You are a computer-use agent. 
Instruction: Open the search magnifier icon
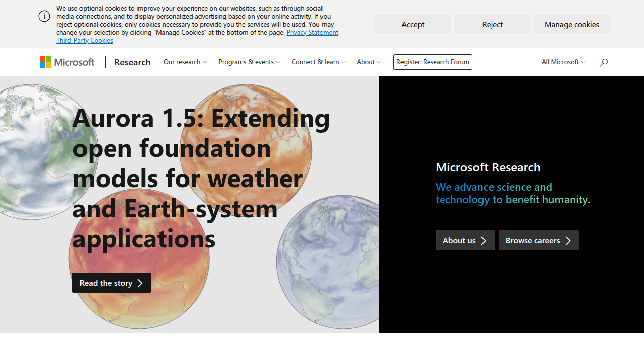(x=604, y=62)
